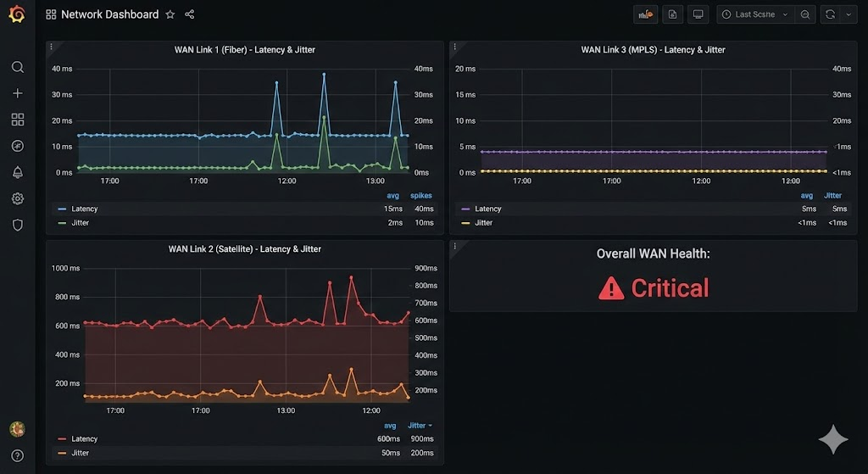This screenshot has width=868, height=474.
Task: Open the user profile avatar
Action: click(17, 429)
